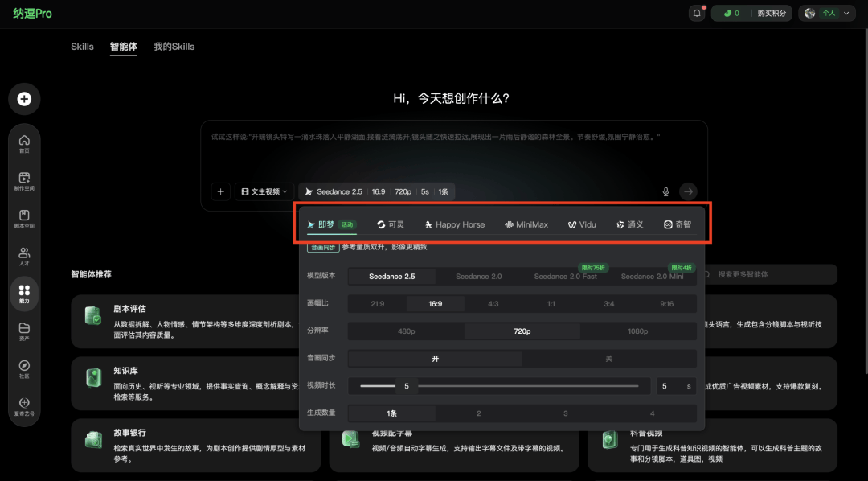Turn 音画同步 on with 开

(435, 359)
